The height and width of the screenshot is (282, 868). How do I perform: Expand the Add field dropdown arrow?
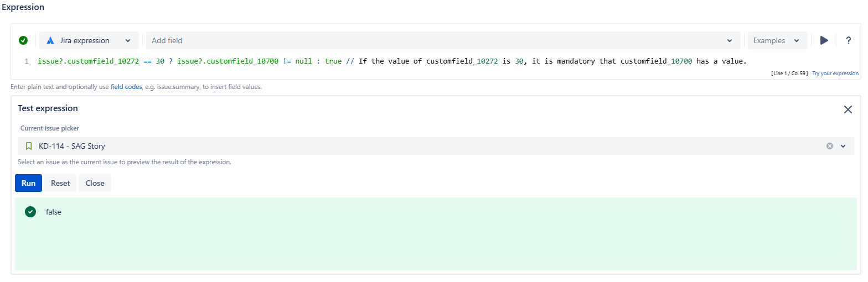pyautogui.click(x=729, y=40)
